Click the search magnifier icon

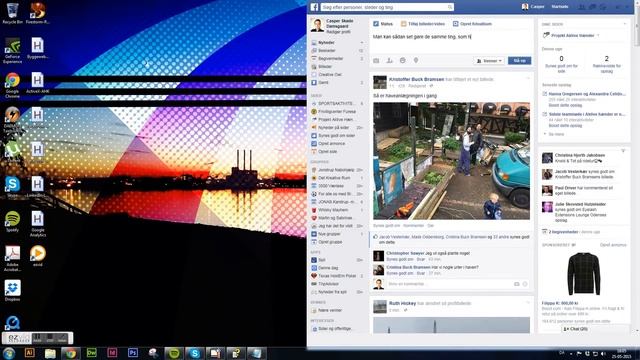tap(450, 7)
